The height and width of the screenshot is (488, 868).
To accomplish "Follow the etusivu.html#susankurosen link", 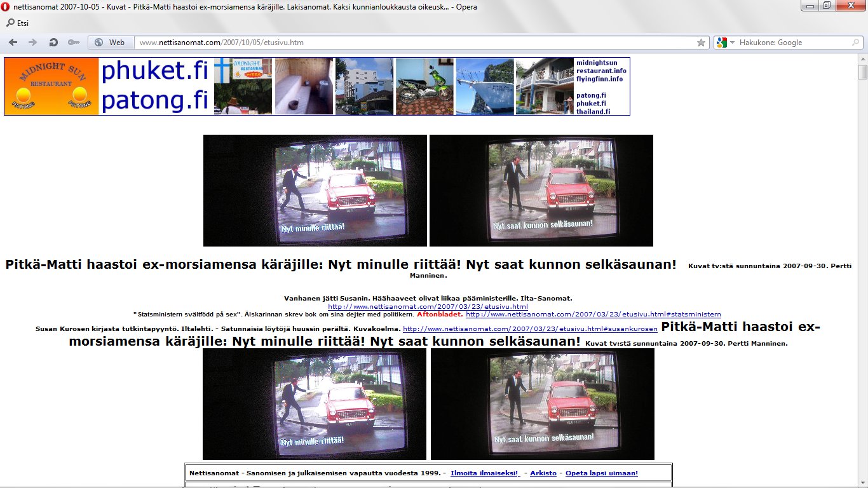I will point(530,329).
